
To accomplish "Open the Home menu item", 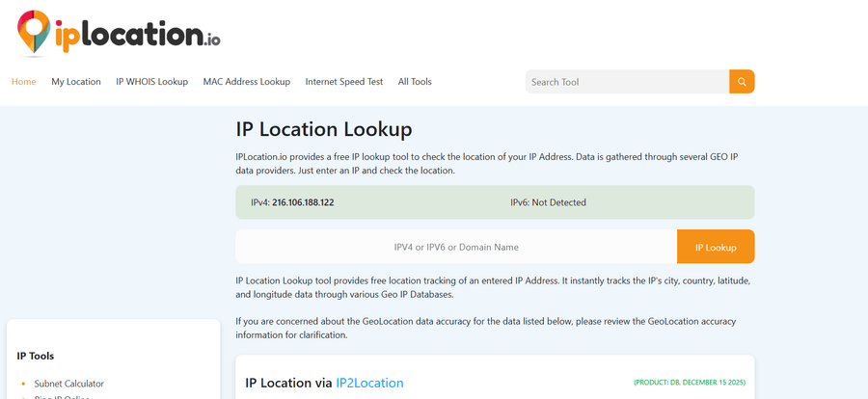I will (x=24, y=82).
